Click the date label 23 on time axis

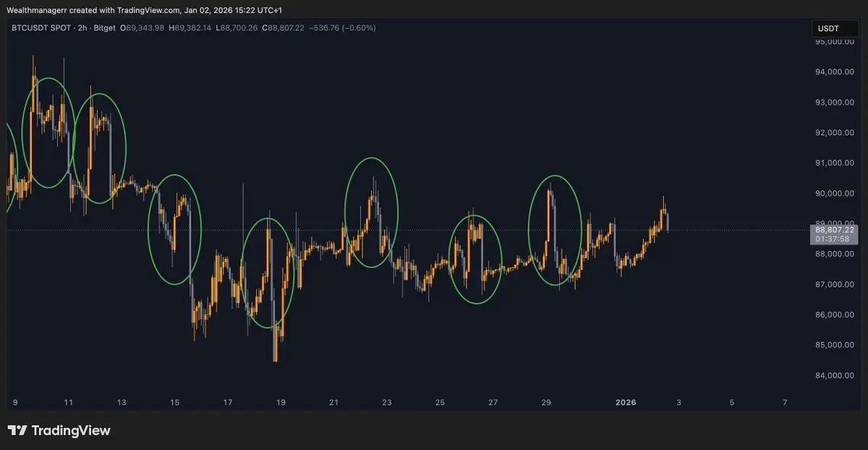pyautogui.click(x=387, y=402)
